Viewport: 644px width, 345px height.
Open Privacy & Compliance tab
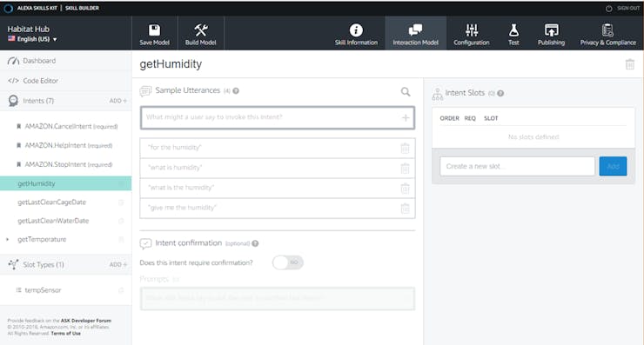click(607, 35)
